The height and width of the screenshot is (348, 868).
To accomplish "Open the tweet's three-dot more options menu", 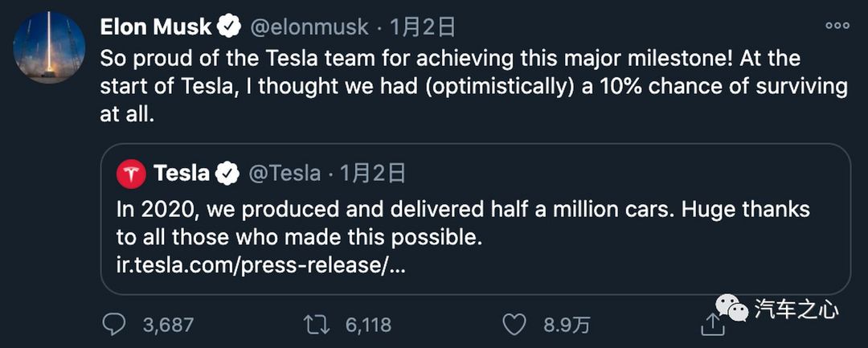I will [x=837, y=26].
